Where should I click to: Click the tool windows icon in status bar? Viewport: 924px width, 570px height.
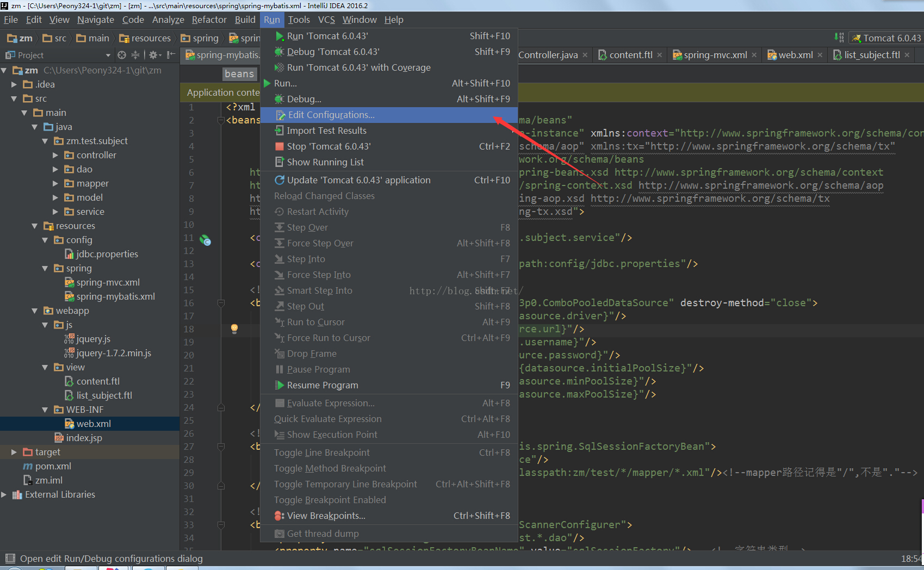(10, 558)
